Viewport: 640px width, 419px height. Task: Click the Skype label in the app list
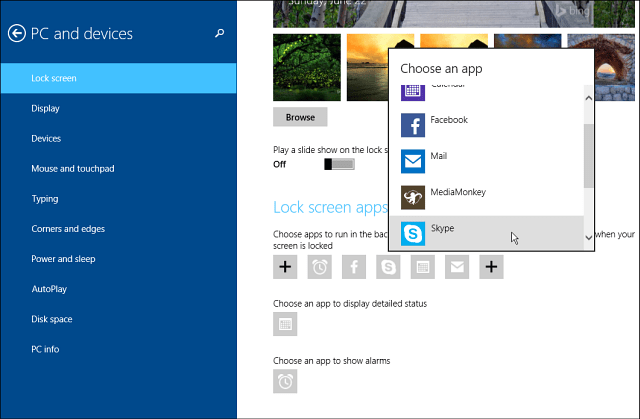tap(442, 228)
